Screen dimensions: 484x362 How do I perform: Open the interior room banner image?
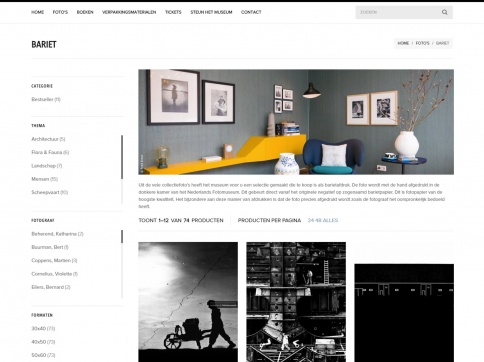pos(296,122)
